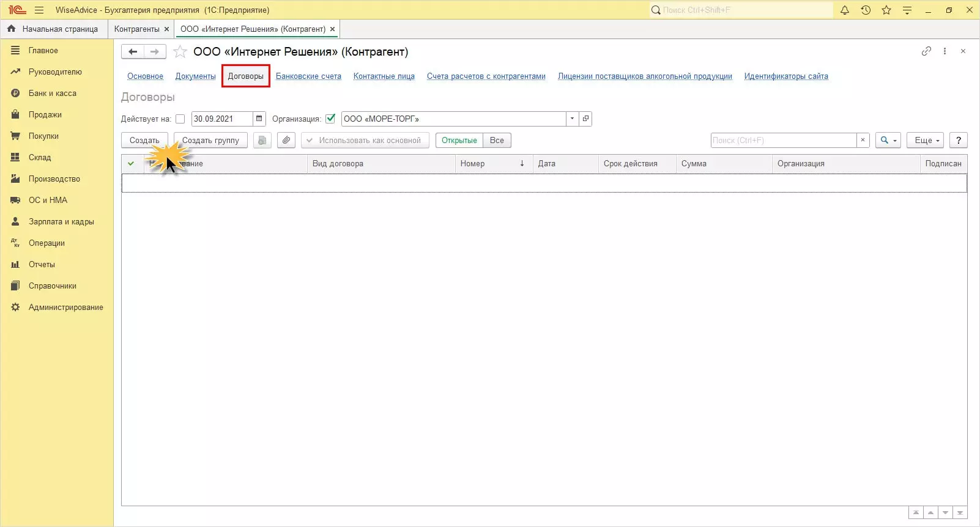Click the 'Создать группу' button
Viewport: 980px width, 527px height.
(x=210, y=140)
